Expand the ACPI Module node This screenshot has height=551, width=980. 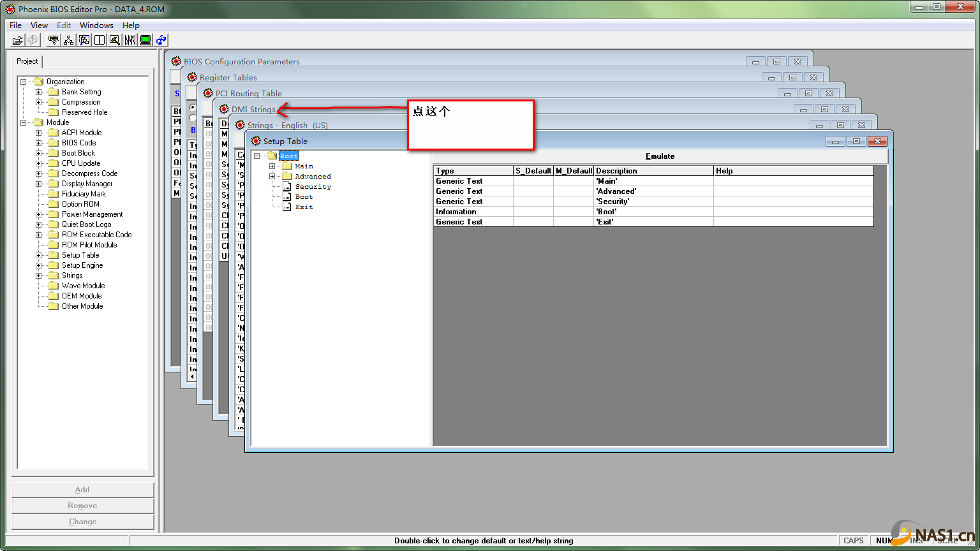[39, 133]
